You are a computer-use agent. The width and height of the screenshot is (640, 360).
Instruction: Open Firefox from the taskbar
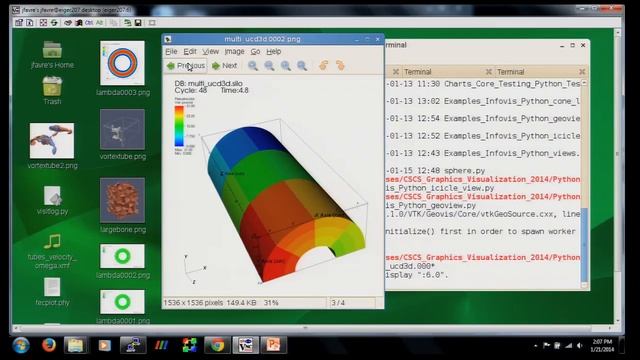(49, 345)
